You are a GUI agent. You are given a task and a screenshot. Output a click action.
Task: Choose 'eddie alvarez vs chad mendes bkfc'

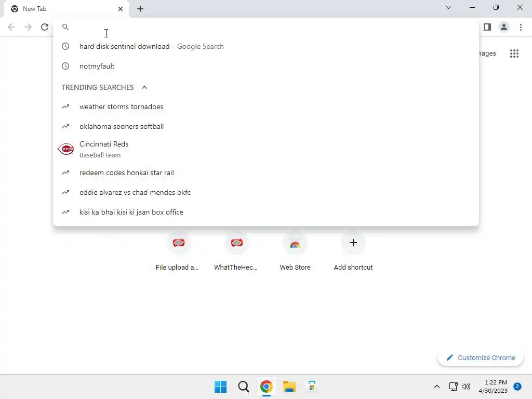266,192
